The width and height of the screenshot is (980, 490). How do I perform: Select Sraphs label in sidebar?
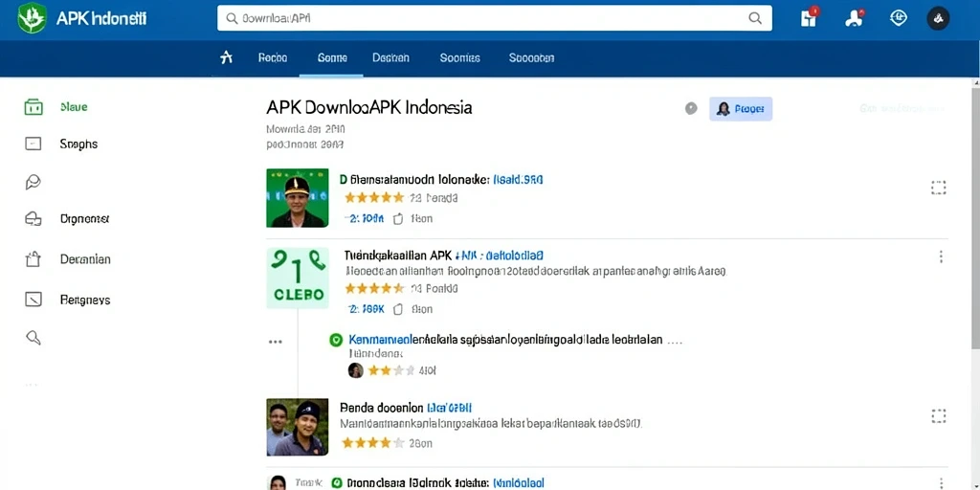pyautogui.click(x=78, y=144)
